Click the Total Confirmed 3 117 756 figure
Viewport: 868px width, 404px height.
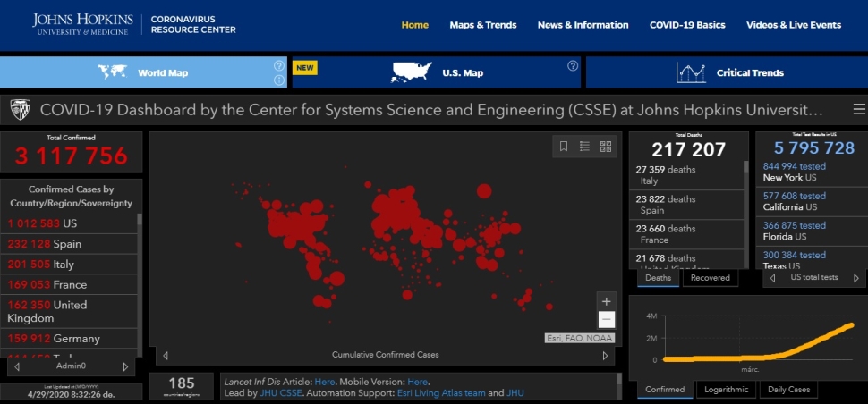pos(71,156)
